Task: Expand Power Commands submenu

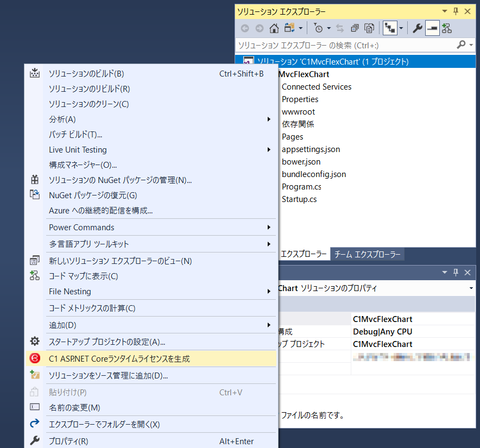Action: coord(151,228)
